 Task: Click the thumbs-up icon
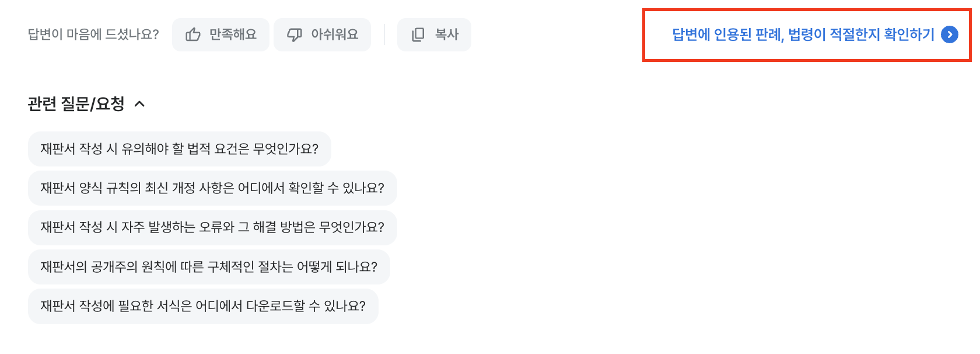point(193,35)
